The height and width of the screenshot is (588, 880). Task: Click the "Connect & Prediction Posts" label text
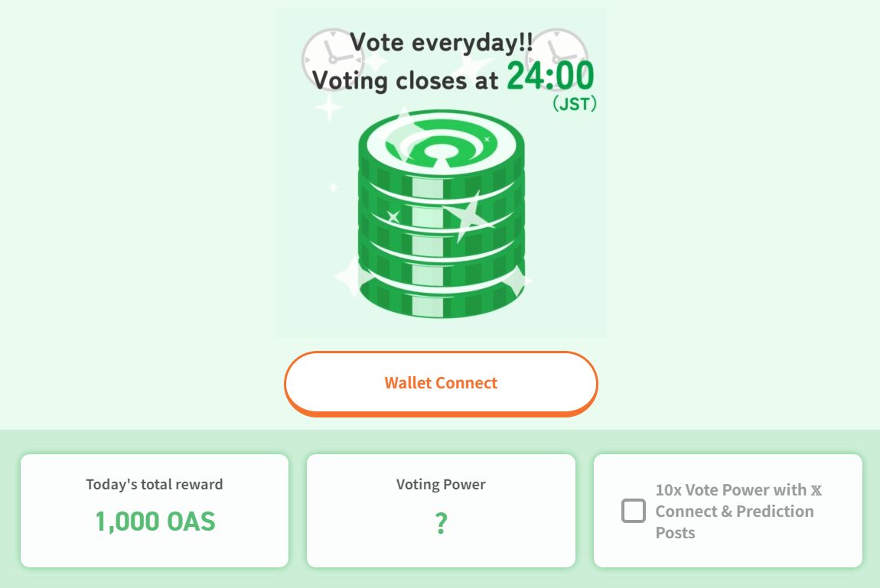tap(734, 521)
